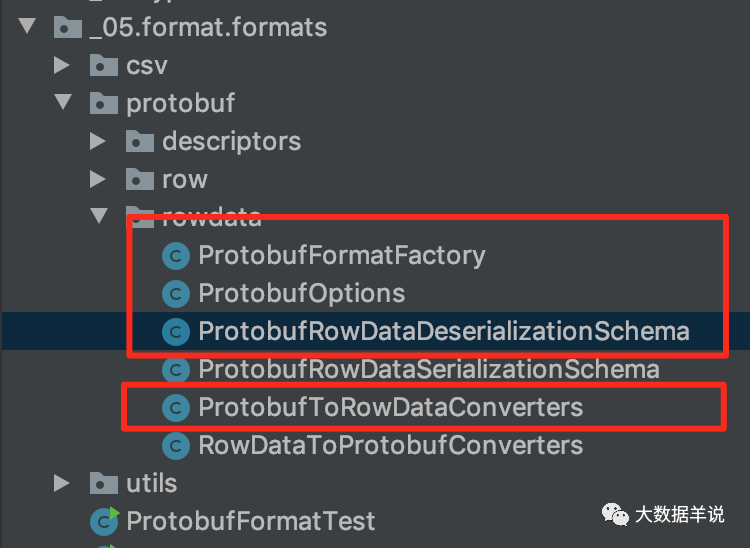Expand the descriptors package arrow
Viewport: 750px width, 548px height.
pos(98,141)
